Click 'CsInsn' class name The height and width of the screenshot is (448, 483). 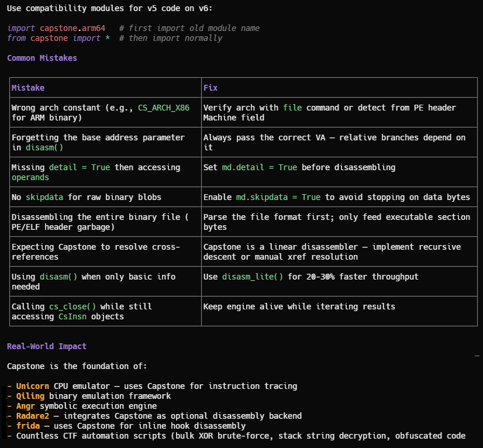coord(73,316)
